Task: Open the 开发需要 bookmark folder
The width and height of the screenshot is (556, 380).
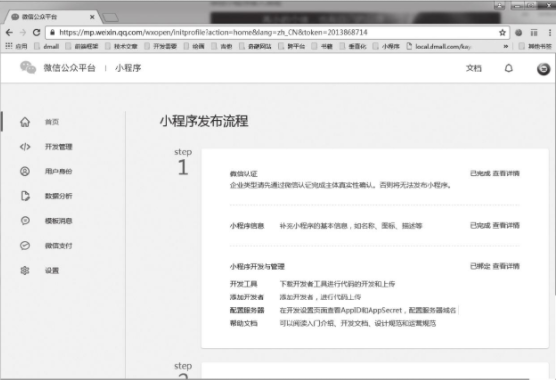Action: (x=161, y=46)
